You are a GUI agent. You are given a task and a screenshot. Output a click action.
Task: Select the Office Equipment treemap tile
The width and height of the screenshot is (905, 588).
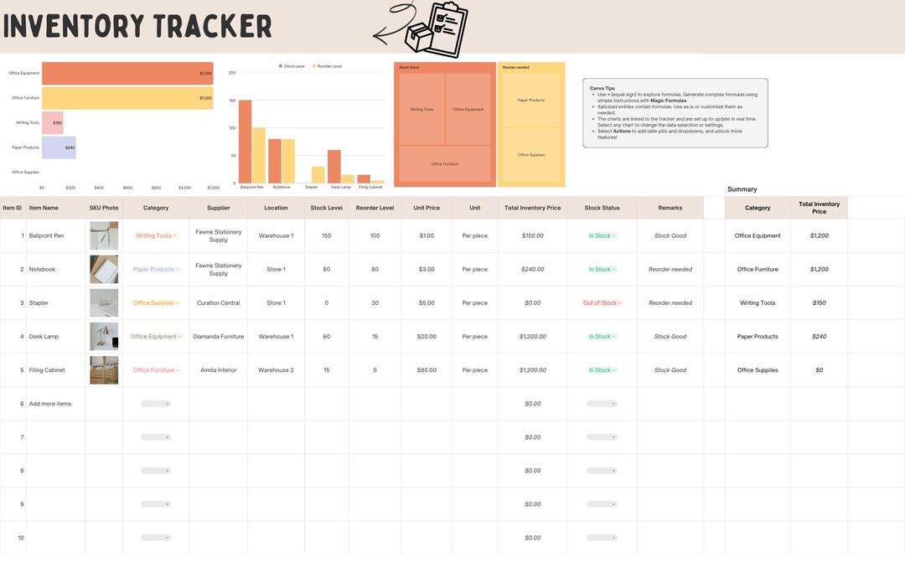(468, 109)
